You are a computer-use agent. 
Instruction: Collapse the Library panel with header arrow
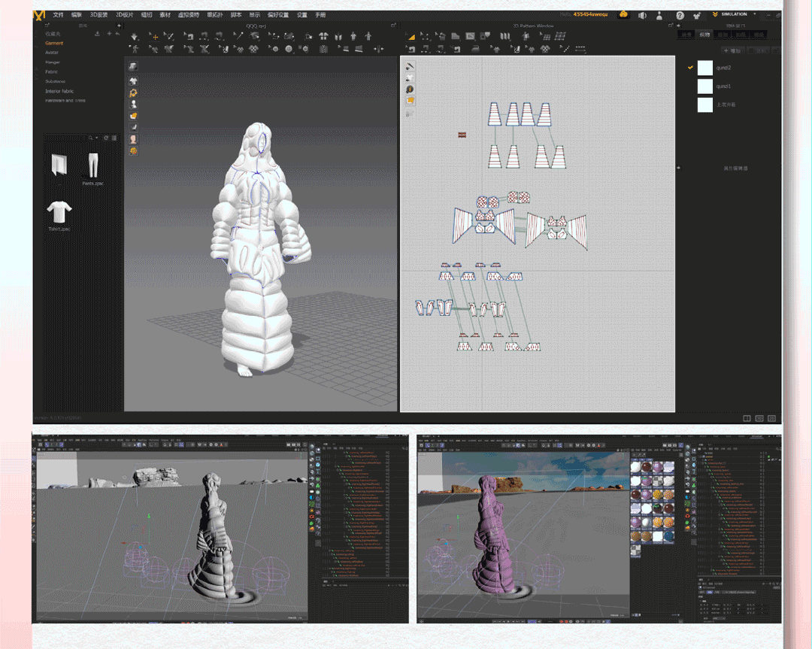click(119, 25)
